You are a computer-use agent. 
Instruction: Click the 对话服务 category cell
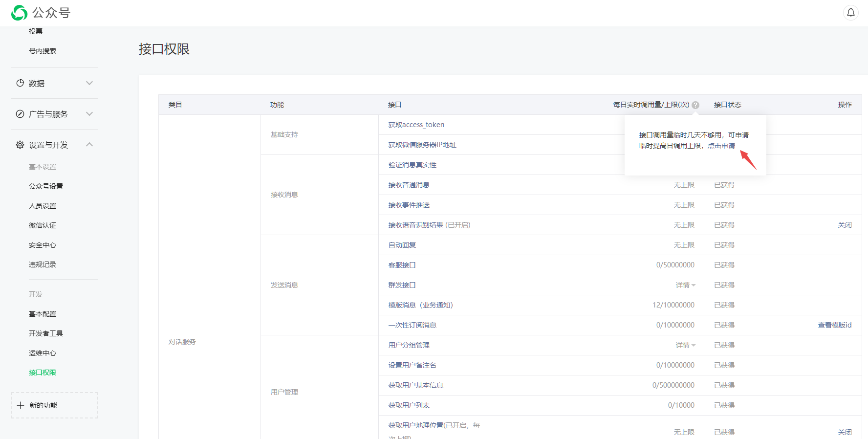click(182, 342)
